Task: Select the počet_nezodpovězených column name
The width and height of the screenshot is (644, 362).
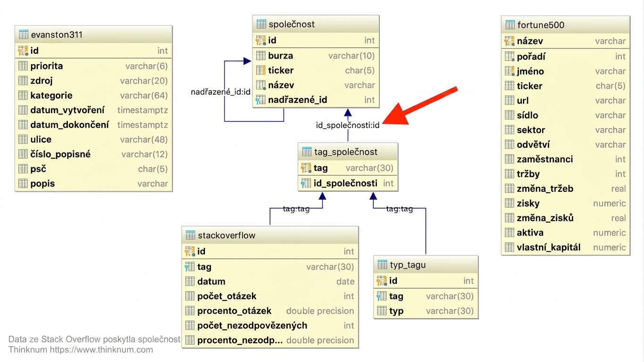Action: click(252, 325)
